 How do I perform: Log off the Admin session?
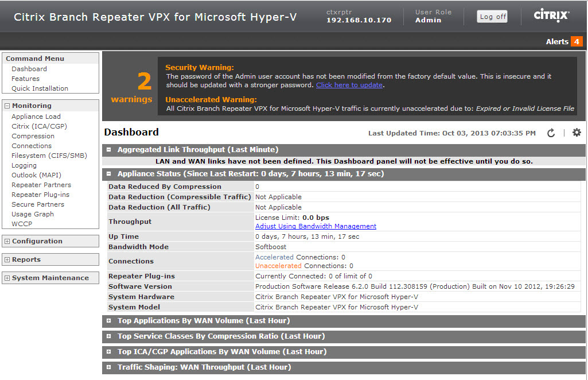492,17
